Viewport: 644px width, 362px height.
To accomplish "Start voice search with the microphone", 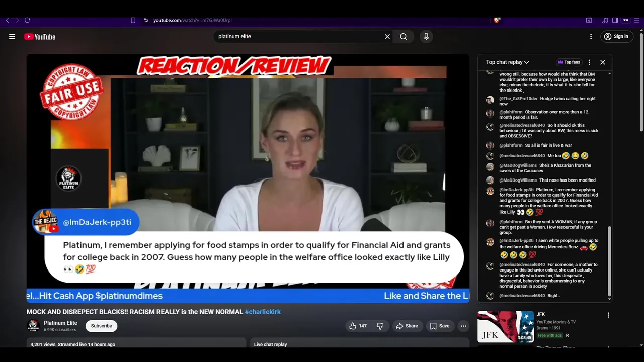I will pyautogui.click(x=426, y=36).
